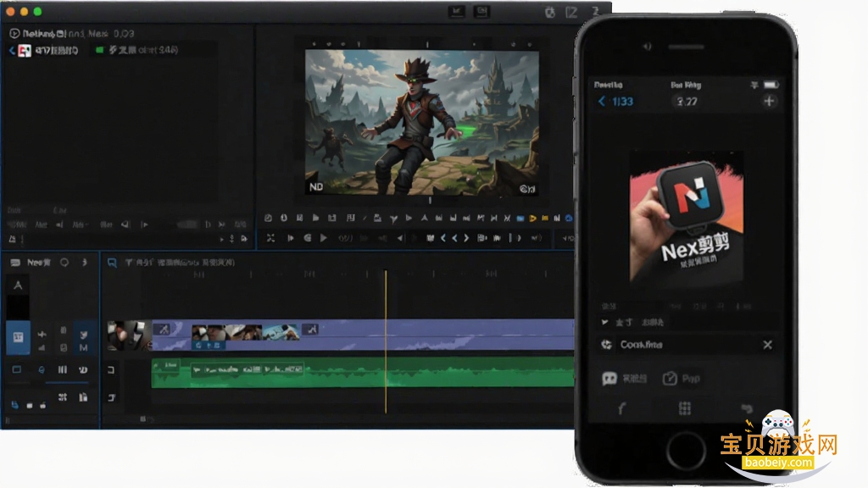Select the letter A text tool

click(18, 286)
